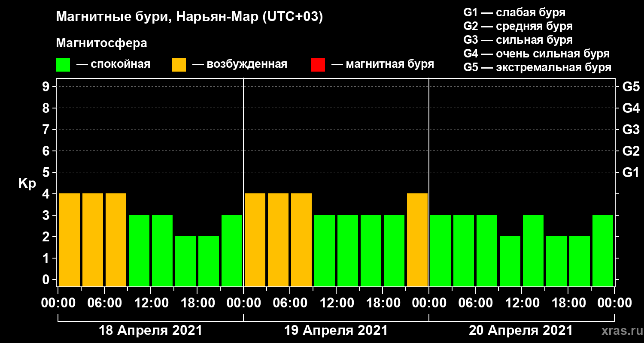Click the 18:00 time label for 19 April
The image size is (644, 343).
coord(383,303)
